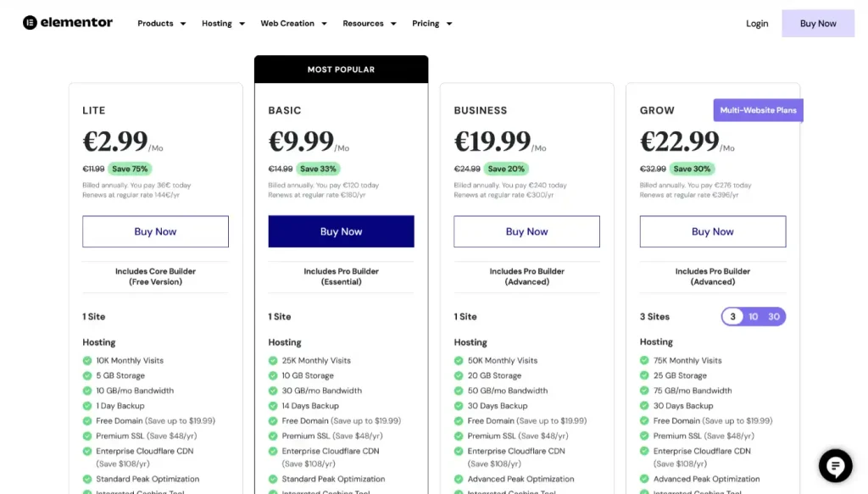Image resolution: width=868 pixels, height=494 pixels.
Task: Select 3 sites in Grow plan toggle
Action: [732, 316]
